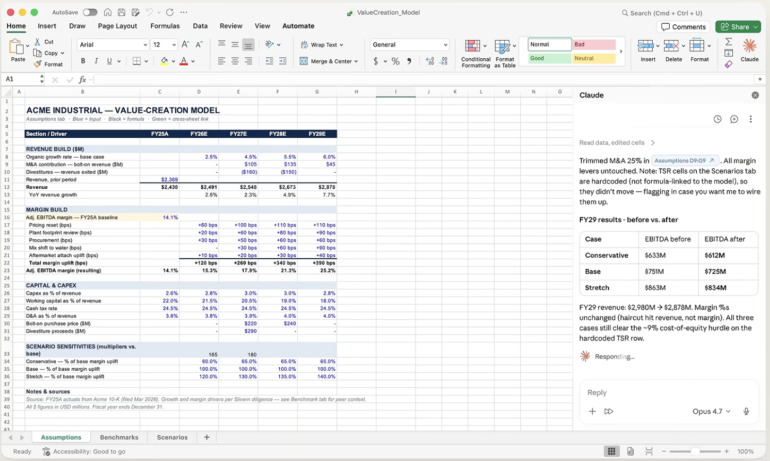Click the Name Box showing A1

coord(22,79)
